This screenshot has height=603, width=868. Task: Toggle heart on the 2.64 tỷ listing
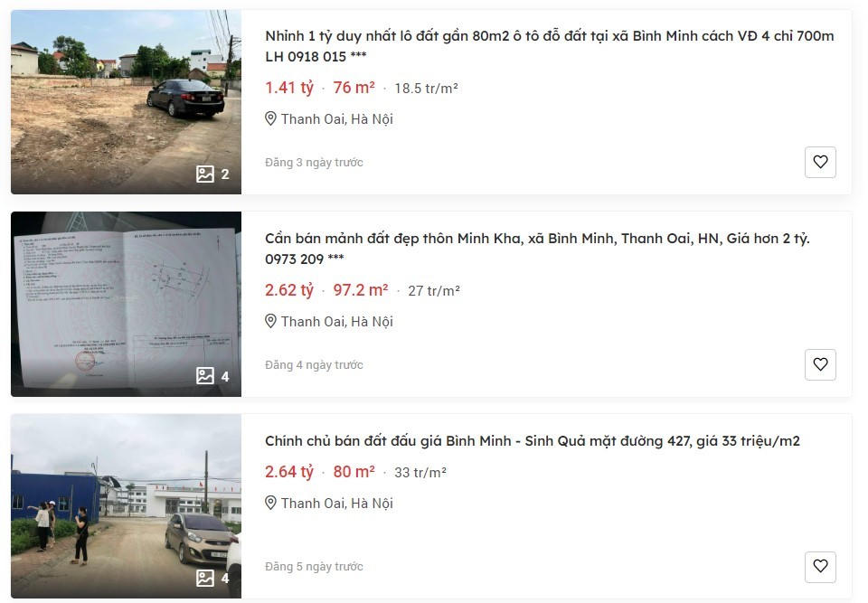[x=820, y=567]
